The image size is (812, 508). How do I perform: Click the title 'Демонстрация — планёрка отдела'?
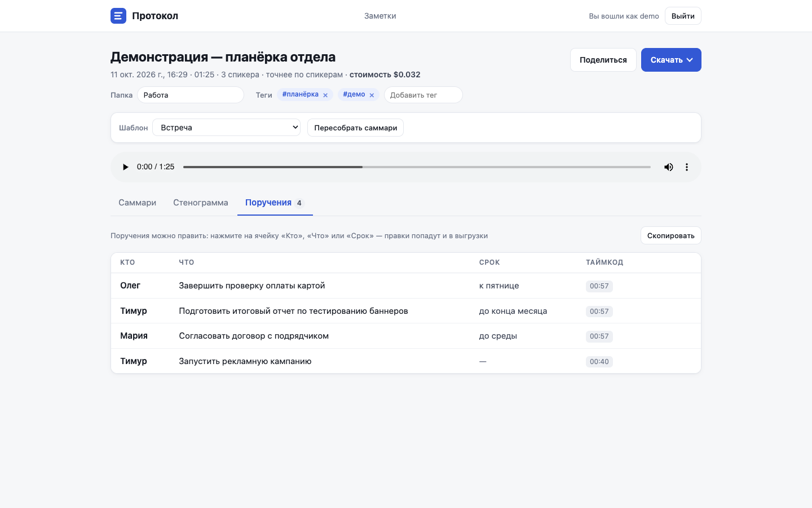click(223, 57)
